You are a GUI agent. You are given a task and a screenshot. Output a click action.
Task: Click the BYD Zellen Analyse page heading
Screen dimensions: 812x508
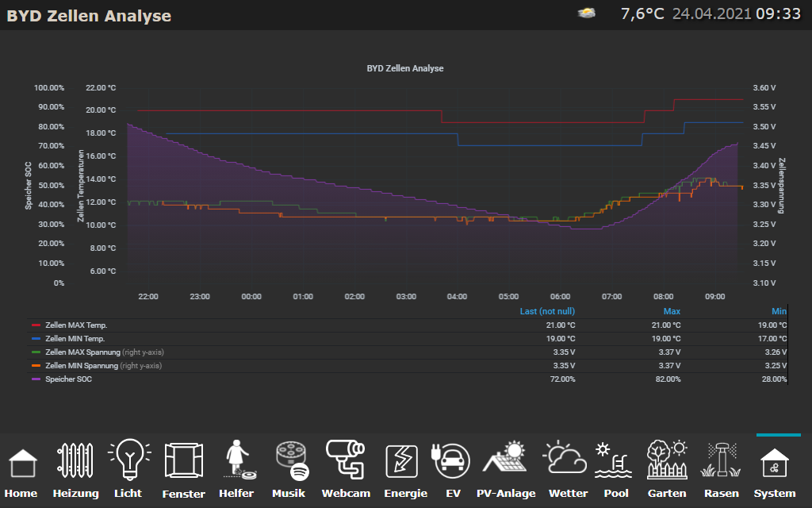89,16
